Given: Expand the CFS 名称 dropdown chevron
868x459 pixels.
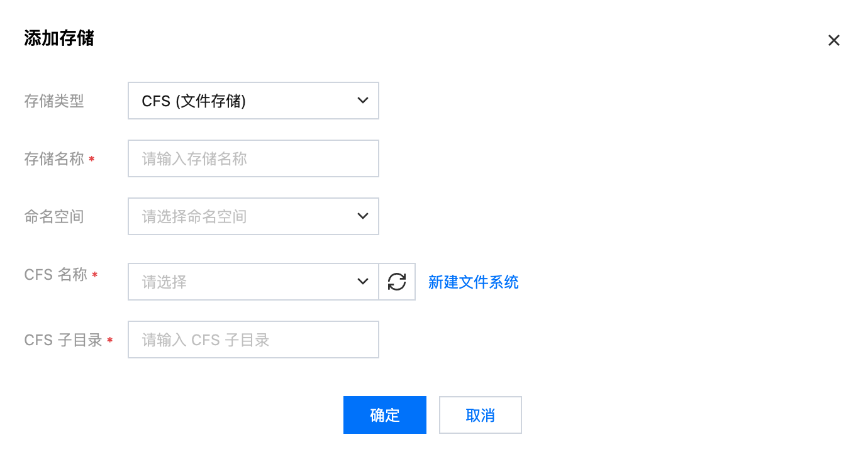Looking at the screenshot, I should click(362, 282).
